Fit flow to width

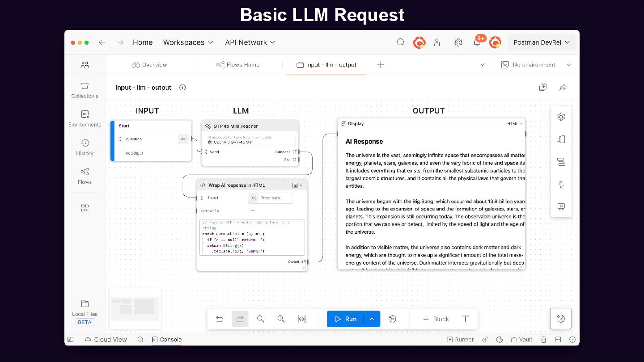302,319
